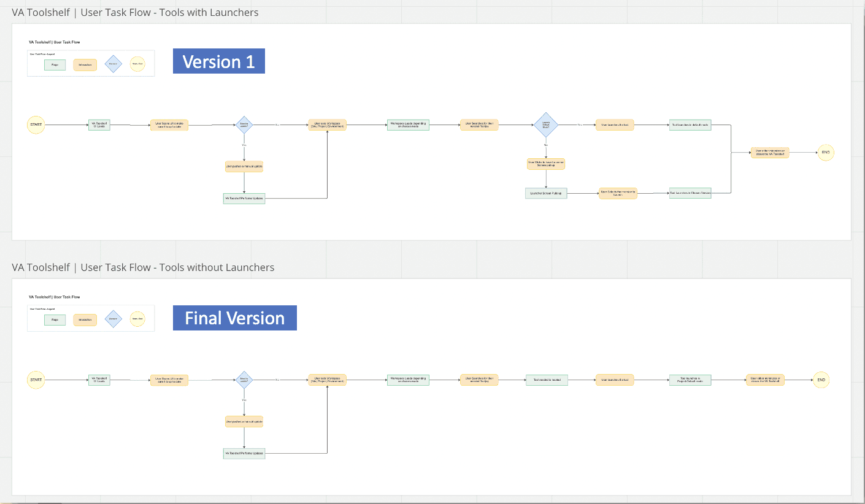865x504 pixels.
Task: Select 'Tool launches in Project/Default mode' box
Action: pos(690,380)
